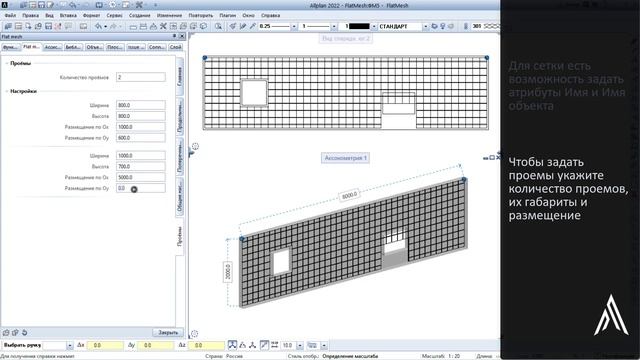Open the Правка menu

31,16
